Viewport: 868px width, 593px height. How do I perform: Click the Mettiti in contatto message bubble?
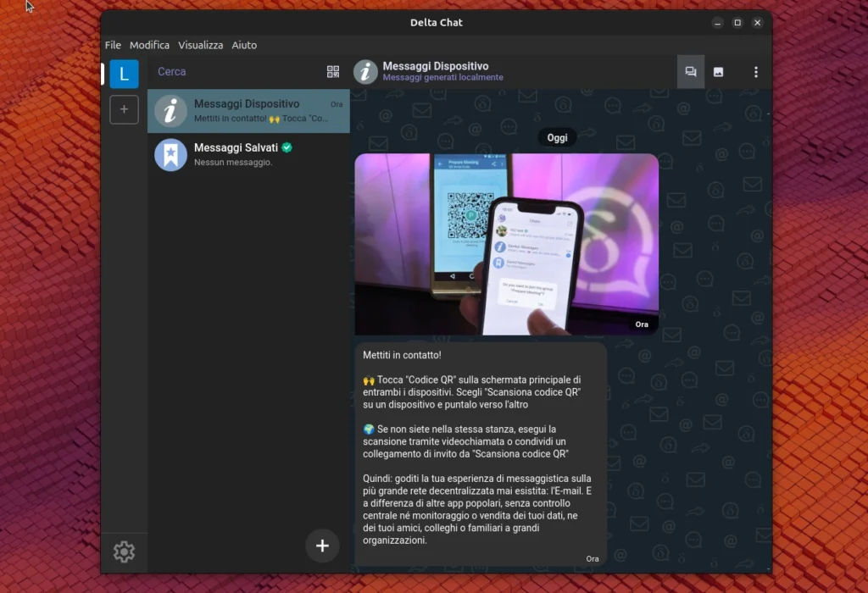click(479, 449)
